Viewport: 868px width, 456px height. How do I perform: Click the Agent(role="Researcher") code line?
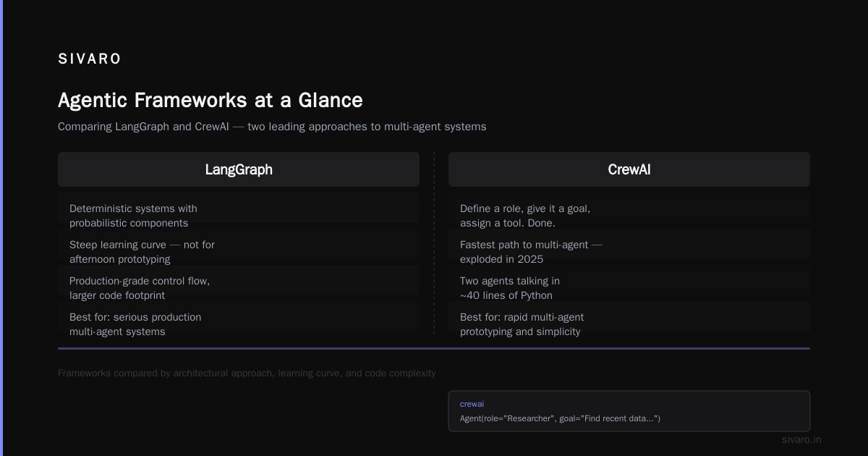click(x=560, y=418)
